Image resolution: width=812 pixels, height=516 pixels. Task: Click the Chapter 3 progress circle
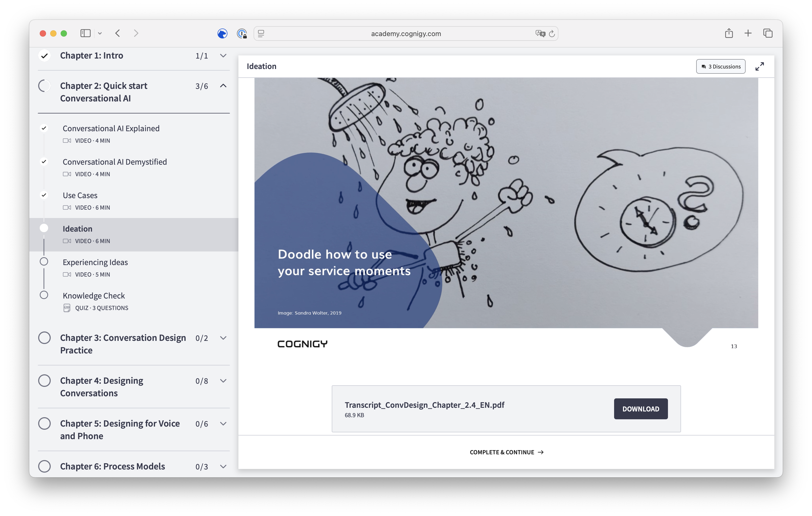pyautogui.click(x=44, y=337)
